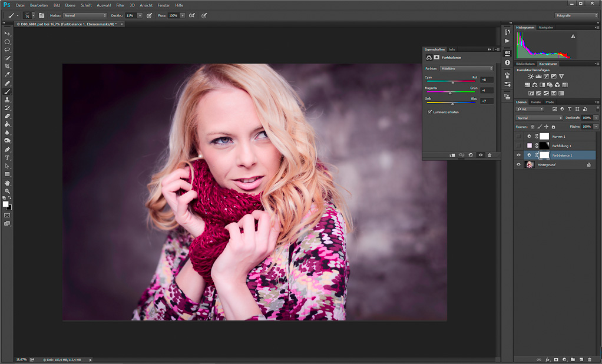Reset adjustment to defaults in properties
The image size is (602, 364).
tap(471, 155)
